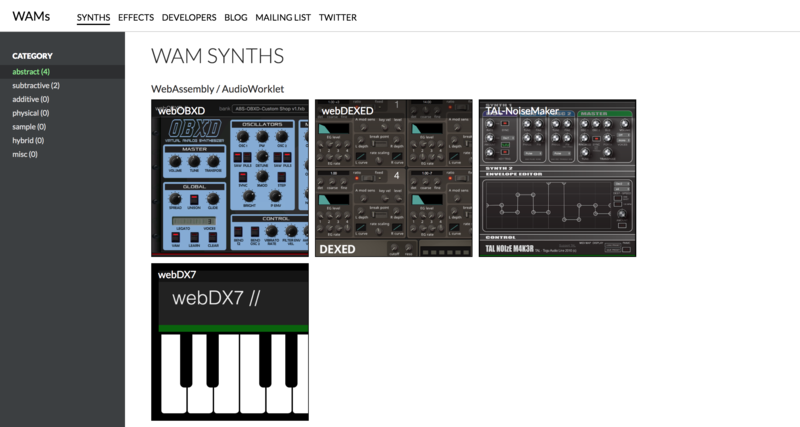Launch the TAL-NoiseMaker synth thumbnail
The width and height of the screenshot is (800, 427).
pyautogui.click(x=557, y=178)
